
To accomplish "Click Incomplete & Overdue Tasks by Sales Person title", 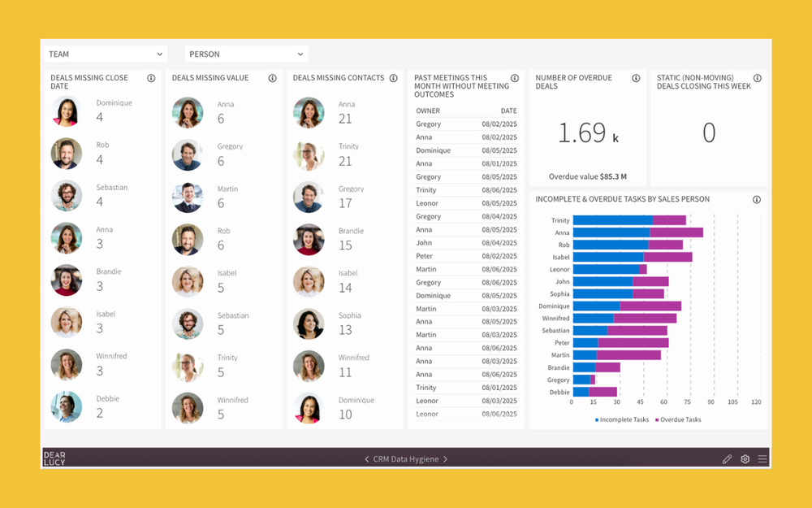I will (623, 199).
